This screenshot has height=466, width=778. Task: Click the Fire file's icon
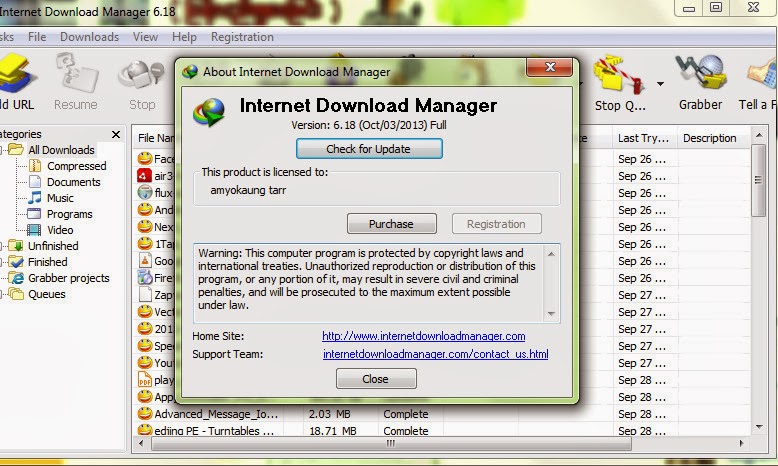click(x=145, y=277)
